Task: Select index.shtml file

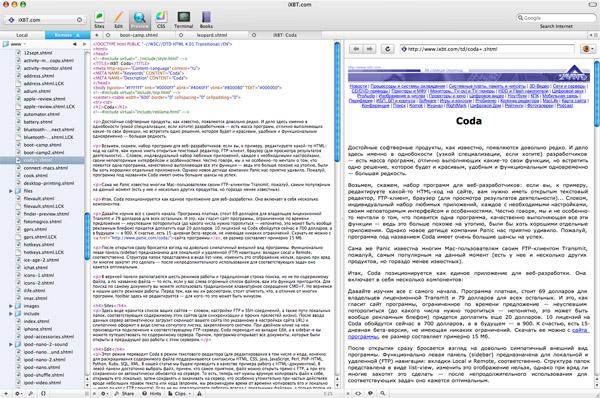Action: point(36,321)
